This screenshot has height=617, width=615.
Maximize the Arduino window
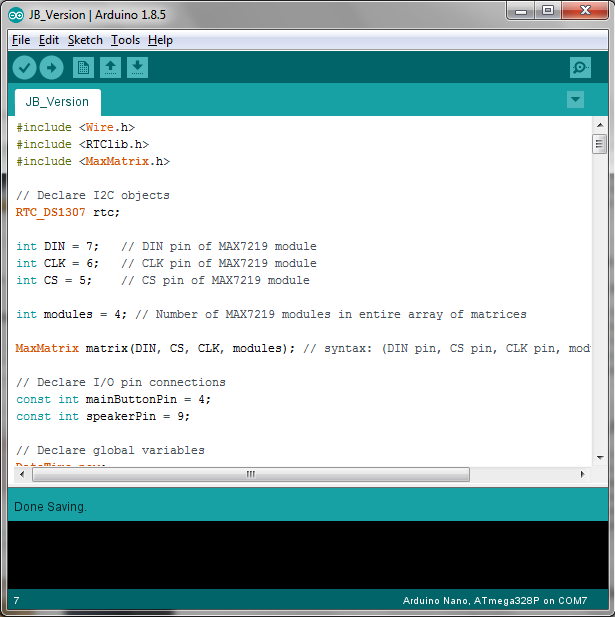(548, 11)
